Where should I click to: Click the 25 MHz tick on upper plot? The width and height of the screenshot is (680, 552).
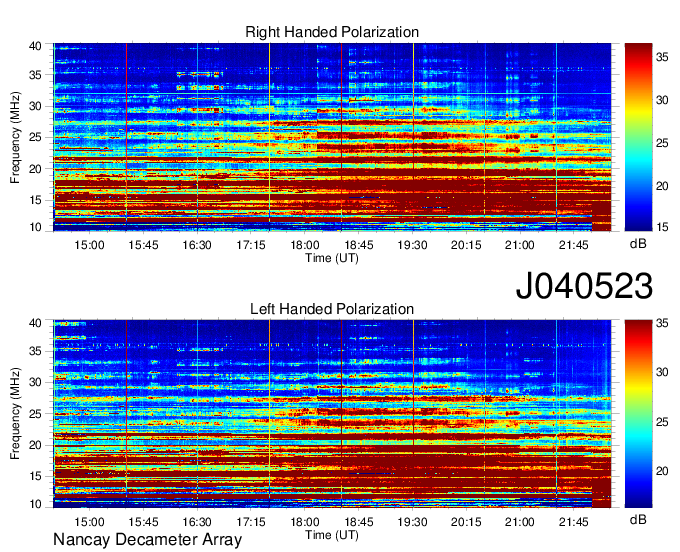(35, 138)
